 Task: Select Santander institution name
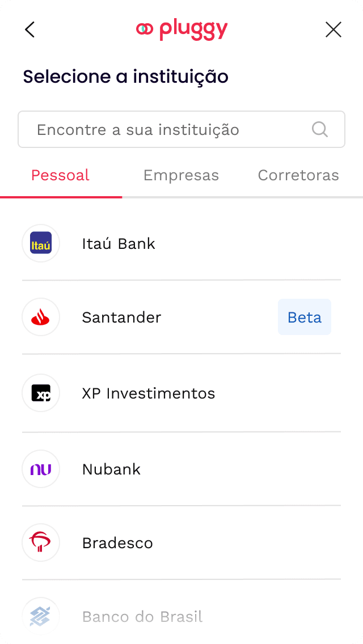(121, 317)
